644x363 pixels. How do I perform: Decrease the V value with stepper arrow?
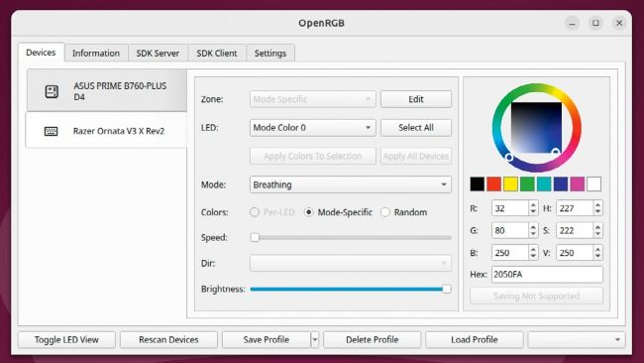[x=598, y=257]
